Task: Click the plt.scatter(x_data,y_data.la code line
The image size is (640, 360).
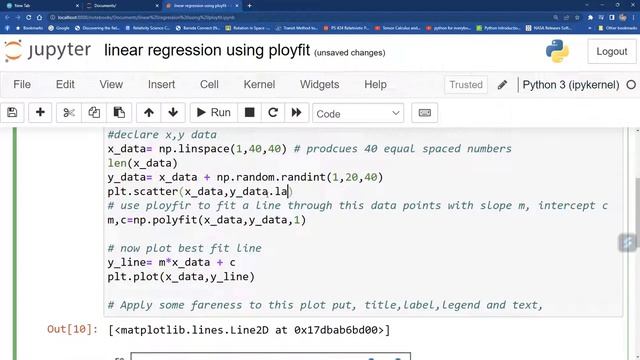Action: [200, 191]
